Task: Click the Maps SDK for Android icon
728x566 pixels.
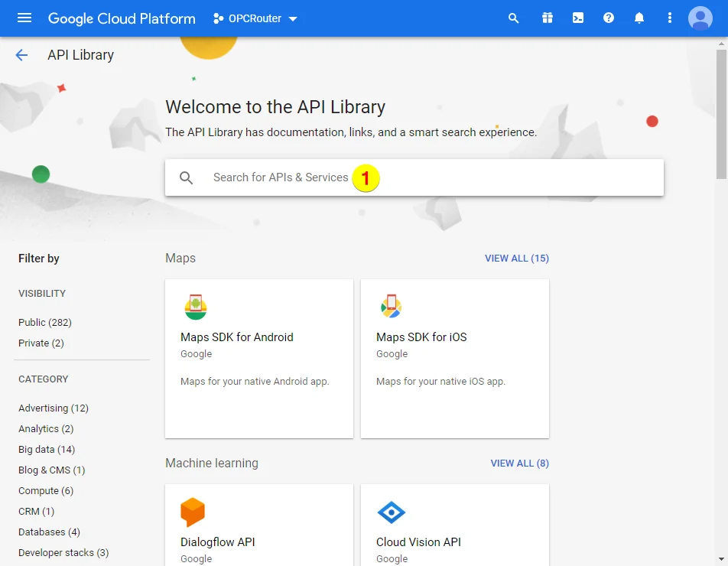Action: (196, 307)
